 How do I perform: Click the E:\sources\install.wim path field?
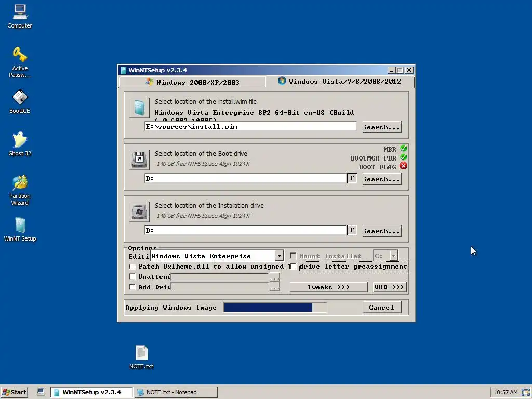point(251,127)
